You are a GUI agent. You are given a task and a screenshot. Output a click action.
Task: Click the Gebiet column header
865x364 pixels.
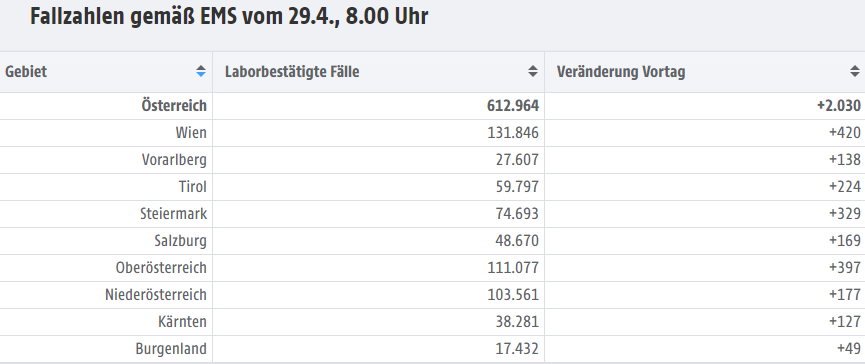106,72
